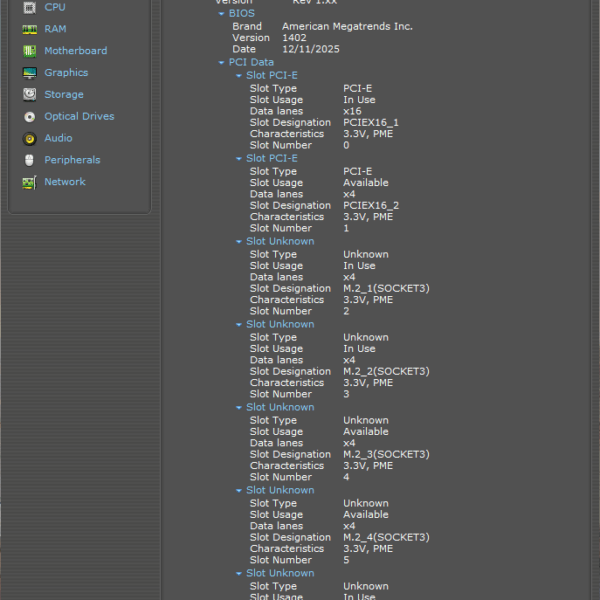
Task: Collapse the Slot Unknown node for M.2_1(SOCKET3)
Action: pyautogui.click(x=238, y=241)
